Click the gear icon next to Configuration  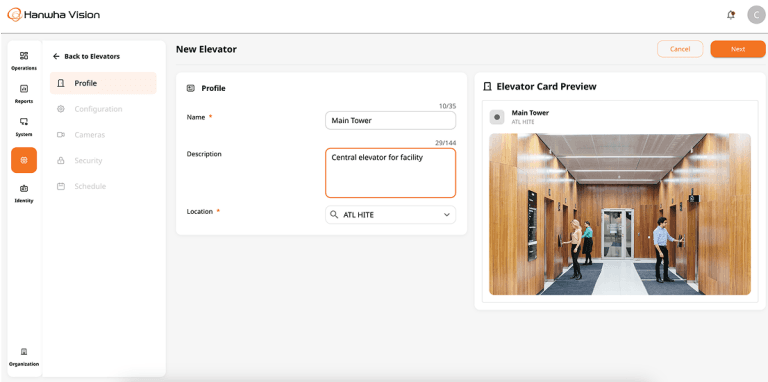coord(61,109)
